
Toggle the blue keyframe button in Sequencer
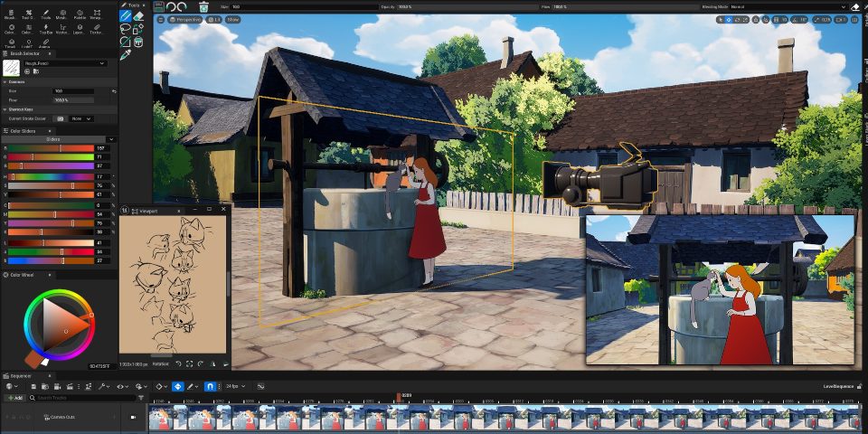(x=177, y=386)
